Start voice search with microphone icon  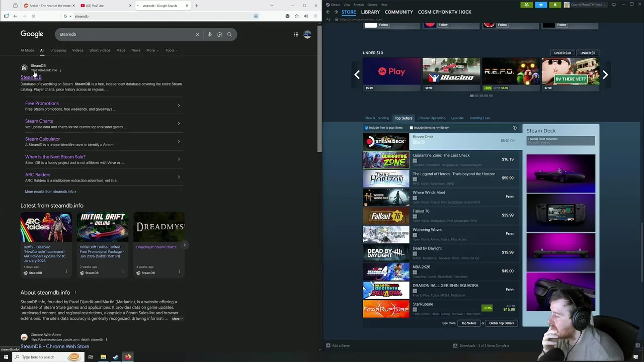coord(210,34)
